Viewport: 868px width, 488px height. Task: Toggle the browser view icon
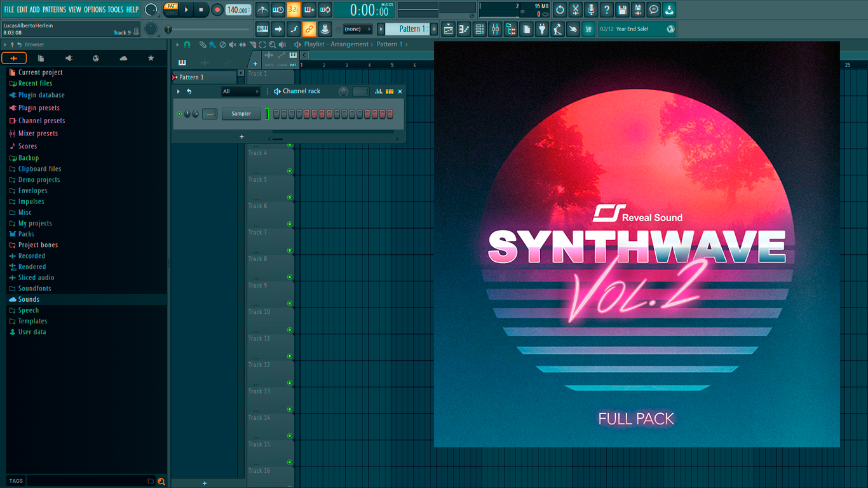click(511, 29)
